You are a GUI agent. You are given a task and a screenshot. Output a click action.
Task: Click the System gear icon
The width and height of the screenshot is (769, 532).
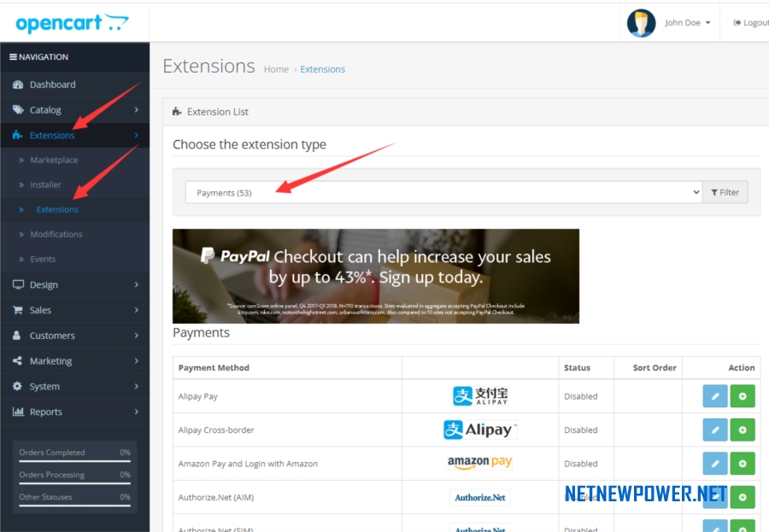pos(17,386)
